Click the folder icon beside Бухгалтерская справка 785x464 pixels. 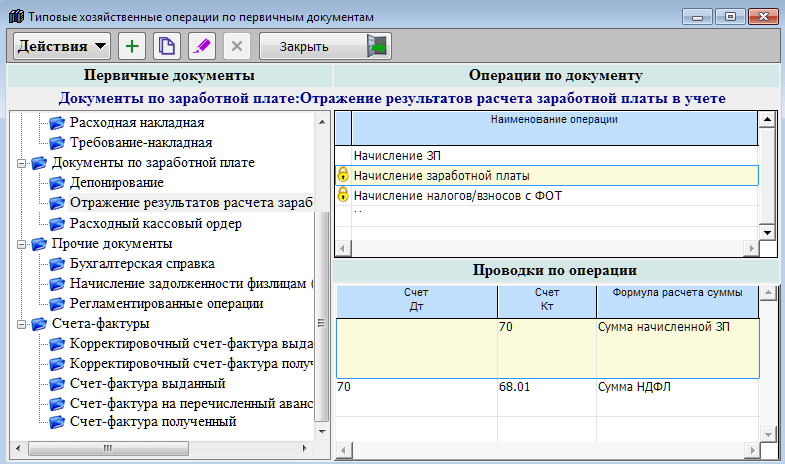57,264
